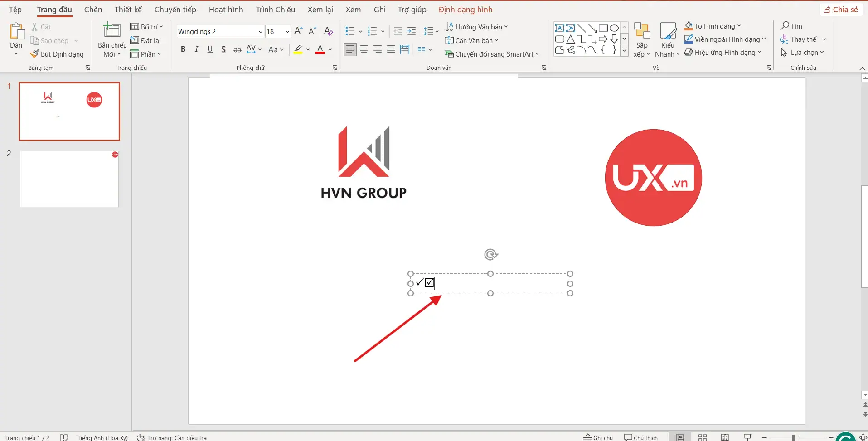
Task: Open the Hướng Văn bản text direction dropdown
Action: coord(476,27)
